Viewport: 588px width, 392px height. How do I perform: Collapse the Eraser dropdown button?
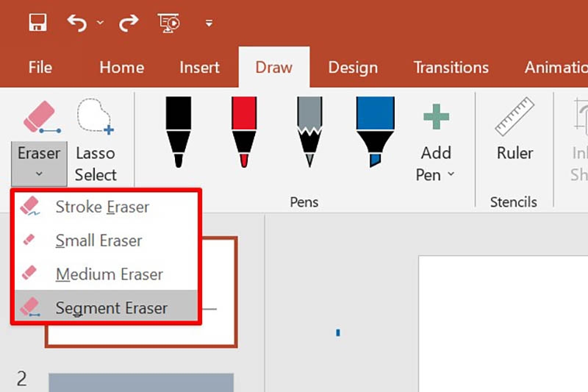39,163
